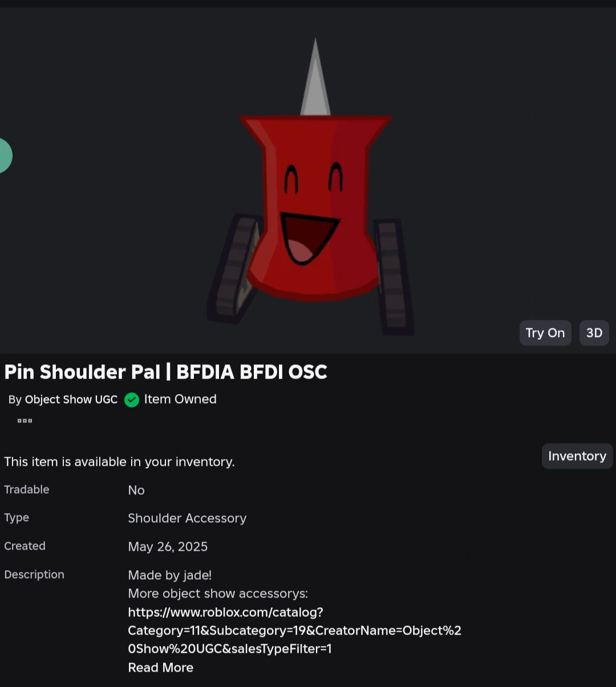Open the Object Show UGC creator page
Viewport: 616px width, 687px height.
pyautogui.click(x=71, y=400)
